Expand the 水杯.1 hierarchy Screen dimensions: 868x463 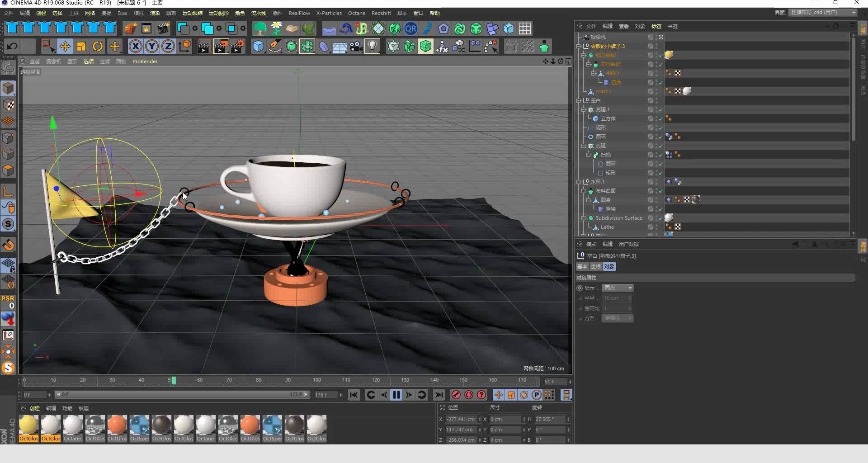point(579,182)
